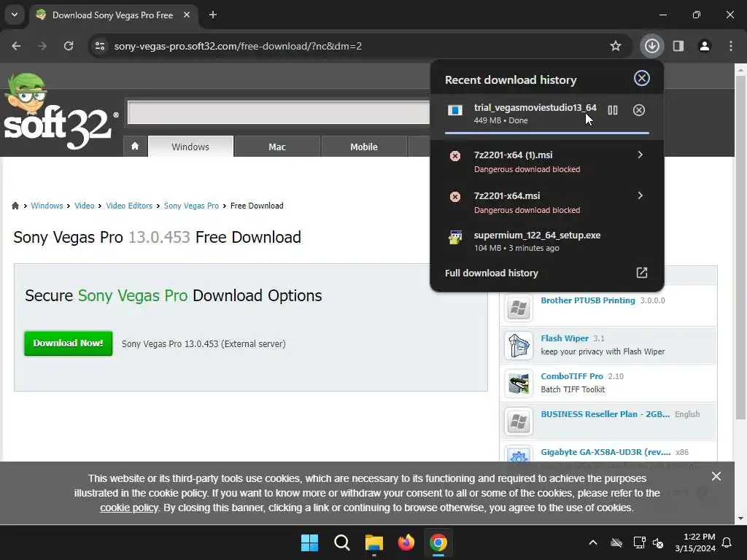
Task: Reload the current page
Action: point(69,46)
